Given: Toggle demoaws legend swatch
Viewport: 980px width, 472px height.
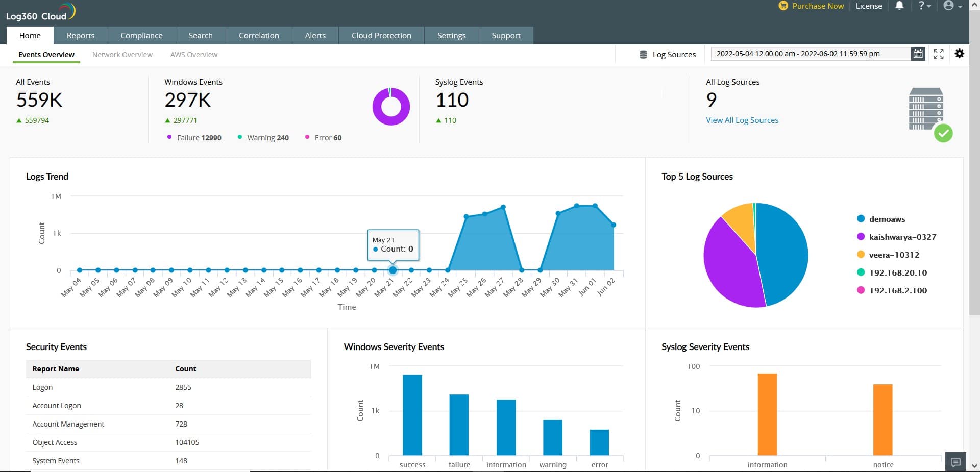Looking at the screenshot, I should (861, 219).
